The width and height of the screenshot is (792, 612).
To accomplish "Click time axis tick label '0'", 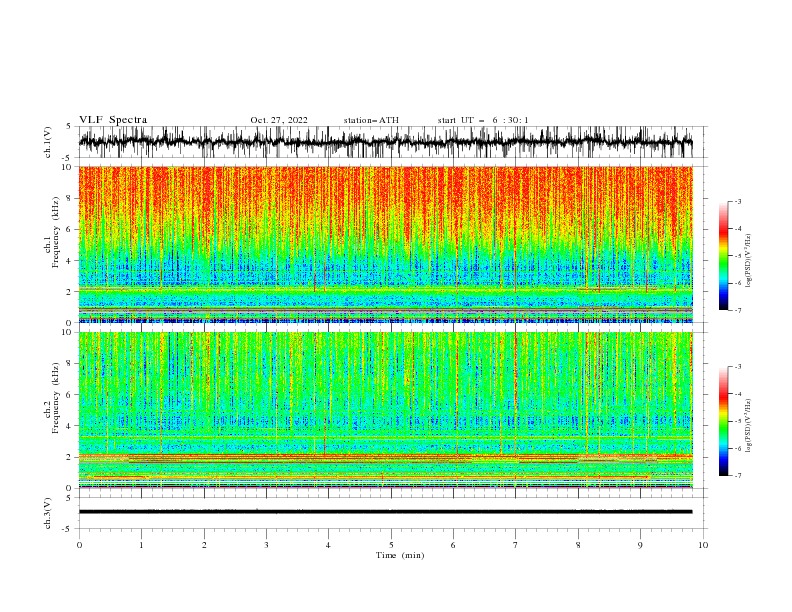I will click(79, 545).
